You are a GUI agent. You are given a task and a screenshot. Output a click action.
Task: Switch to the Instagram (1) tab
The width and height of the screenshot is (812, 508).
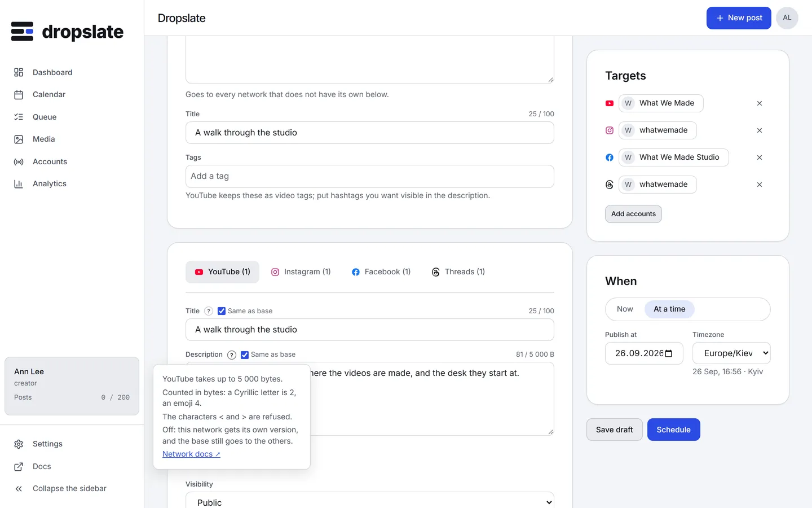[x=301, y=272]
